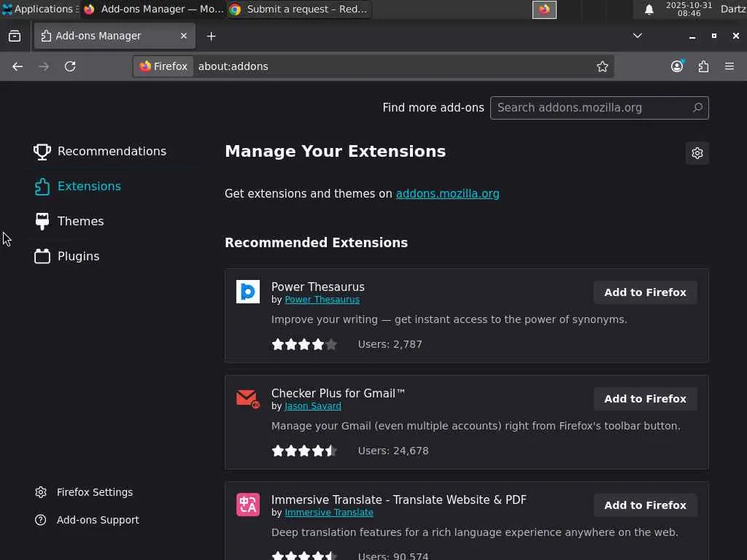Open the addons.mozilla.org link
747x560 pixels.
pos(447,193)
